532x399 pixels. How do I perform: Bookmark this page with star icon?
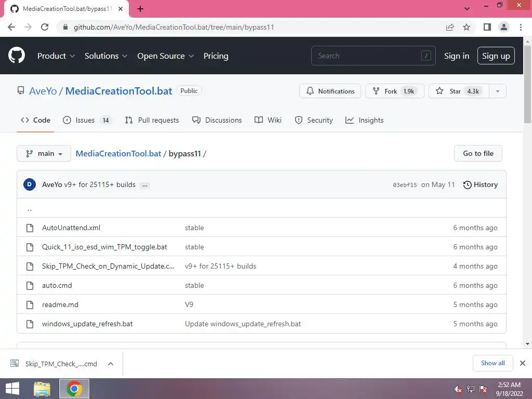(x=467, y=27)
